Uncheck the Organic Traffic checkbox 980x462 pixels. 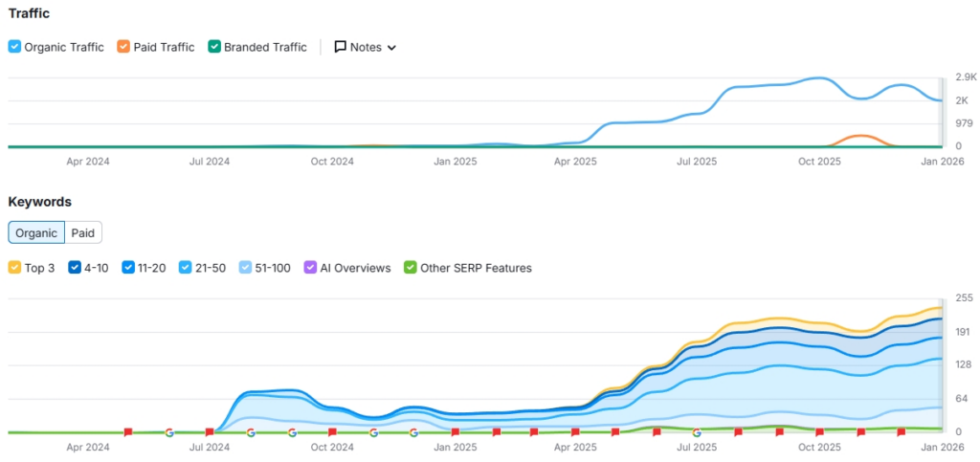(14, 47)
